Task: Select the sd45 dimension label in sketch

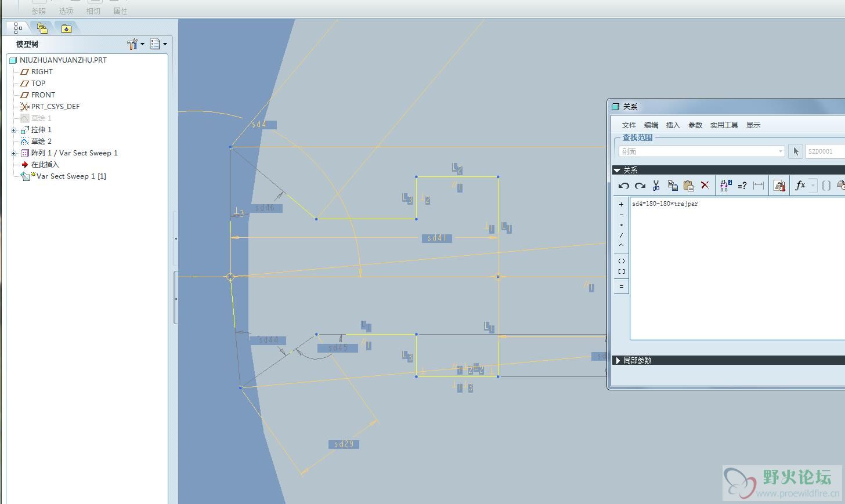Action: [x=337, y=348]
